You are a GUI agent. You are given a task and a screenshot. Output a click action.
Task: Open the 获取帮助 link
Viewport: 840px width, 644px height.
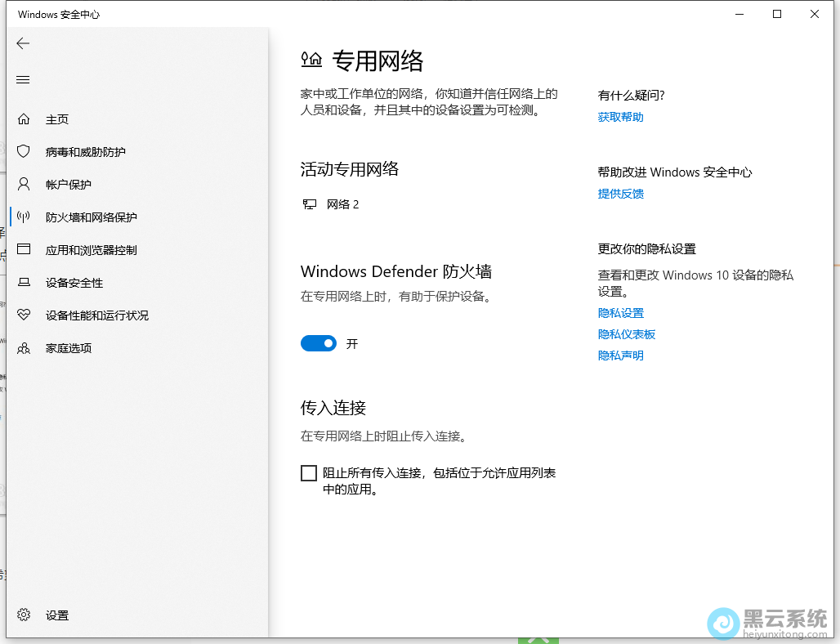(620, 117)
